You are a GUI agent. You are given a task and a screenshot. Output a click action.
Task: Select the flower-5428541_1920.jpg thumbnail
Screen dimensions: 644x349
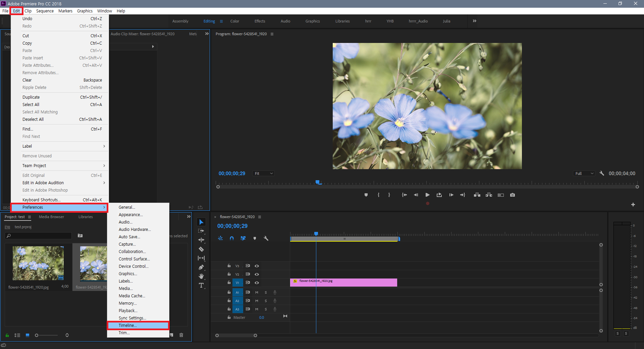pyautogui.click(x=38, y=263)
